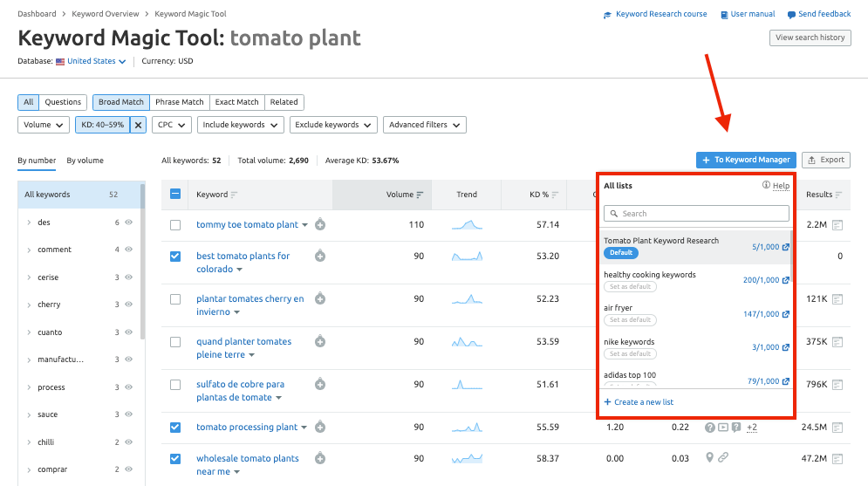
Task: Click the keyword groups sidebar scrollbar
Action: [x=143, y=260]
